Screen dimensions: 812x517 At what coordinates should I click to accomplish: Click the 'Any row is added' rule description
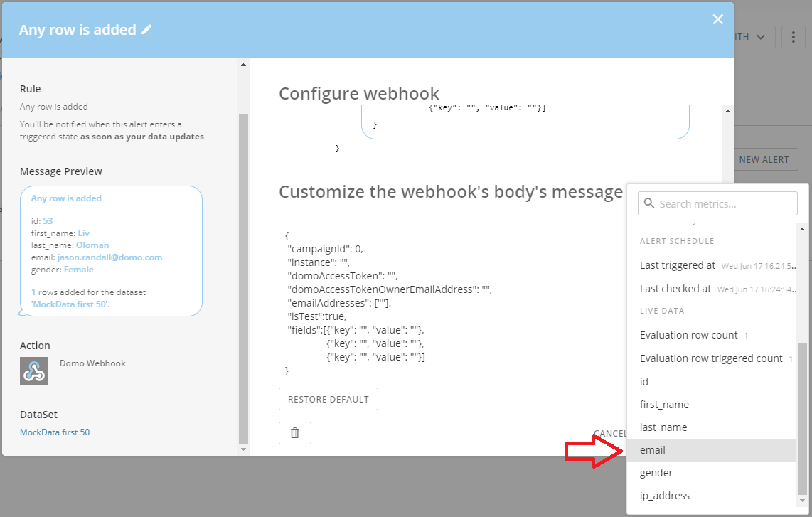[x=54, y=107]
